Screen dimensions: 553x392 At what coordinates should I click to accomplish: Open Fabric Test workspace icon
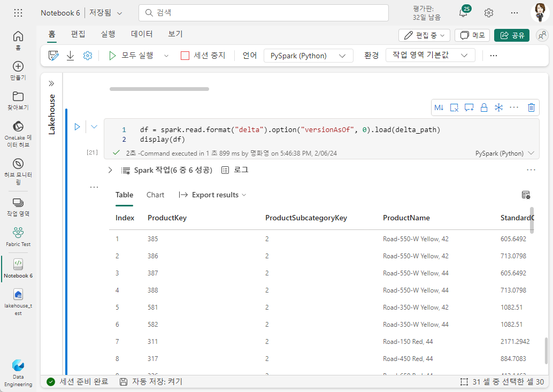[18, 237]
